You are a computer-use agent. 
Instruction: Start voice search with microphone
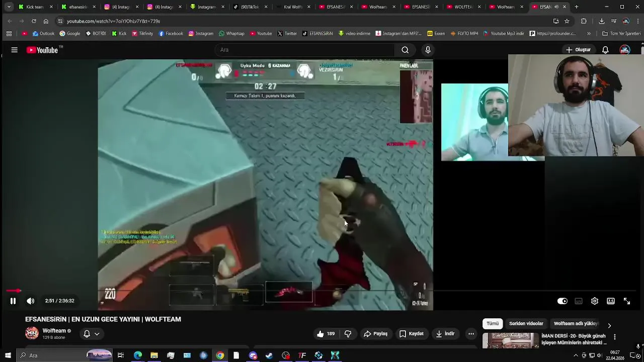pyautogui.click(x=428, y=50)
